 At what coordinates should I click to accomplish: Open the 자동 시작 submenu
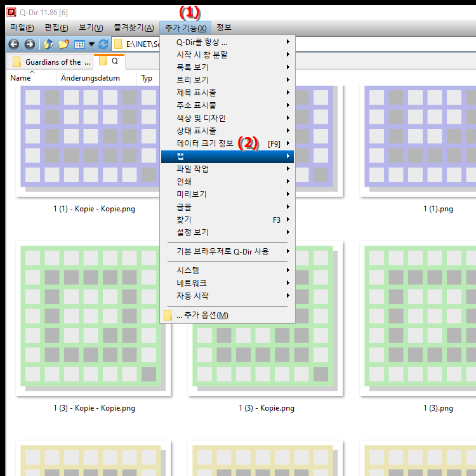pyautogui.click(x=227, y=296)
